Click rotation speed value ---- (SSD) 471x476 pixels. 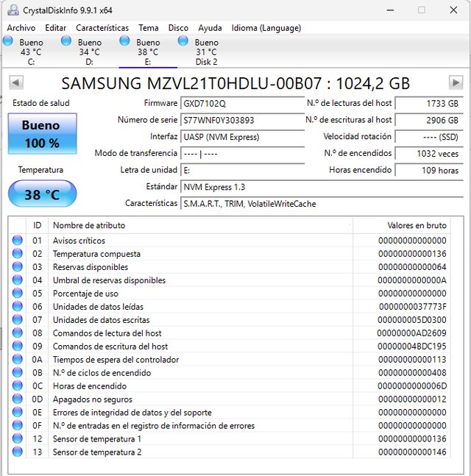tap(429, 137)
